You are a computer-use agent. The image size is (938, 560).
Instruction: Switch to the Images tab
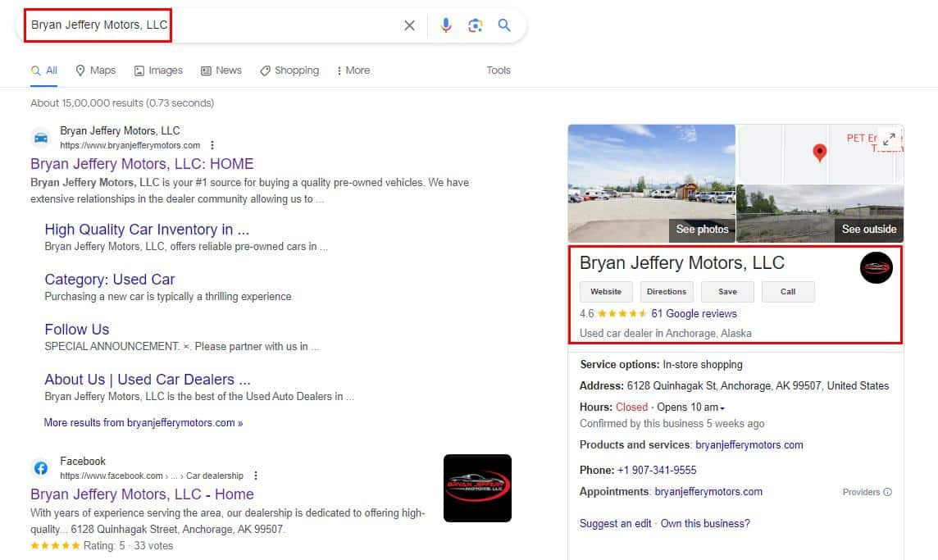tap(158, 71)
